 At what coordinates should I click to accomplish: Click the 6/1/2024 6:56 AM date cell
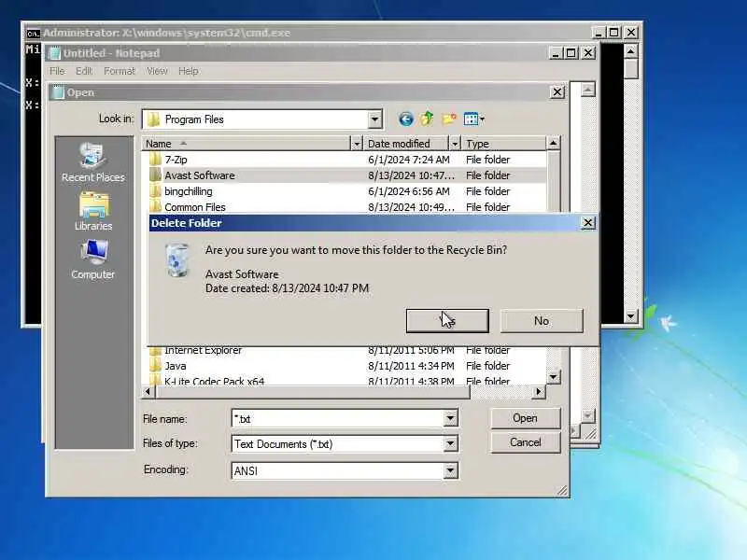click(x=409, y=191)
